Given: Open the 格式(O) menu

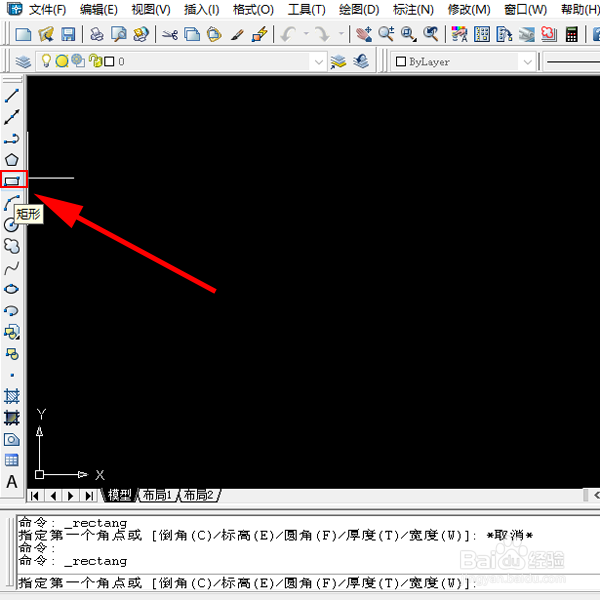Looking at the screenshot, I should pos(253,10).
